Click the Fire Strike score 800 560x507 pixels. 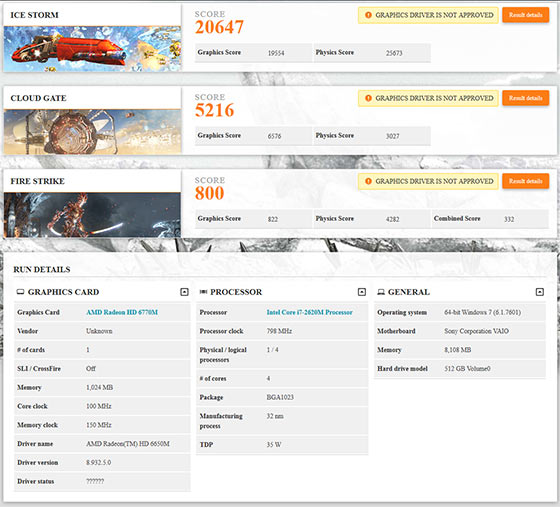(209, 193)
